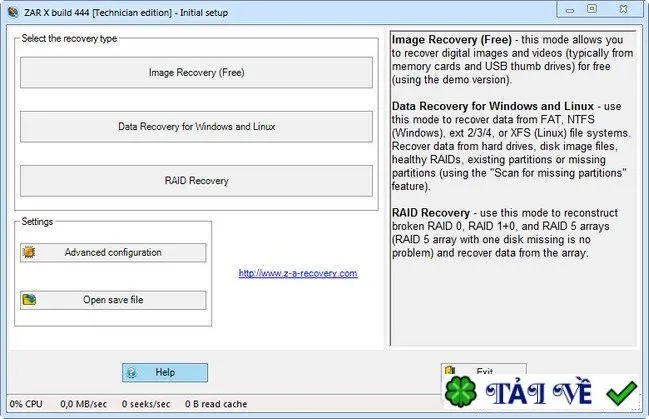Click the ZAR app icon in title bar

coord(13,12)
